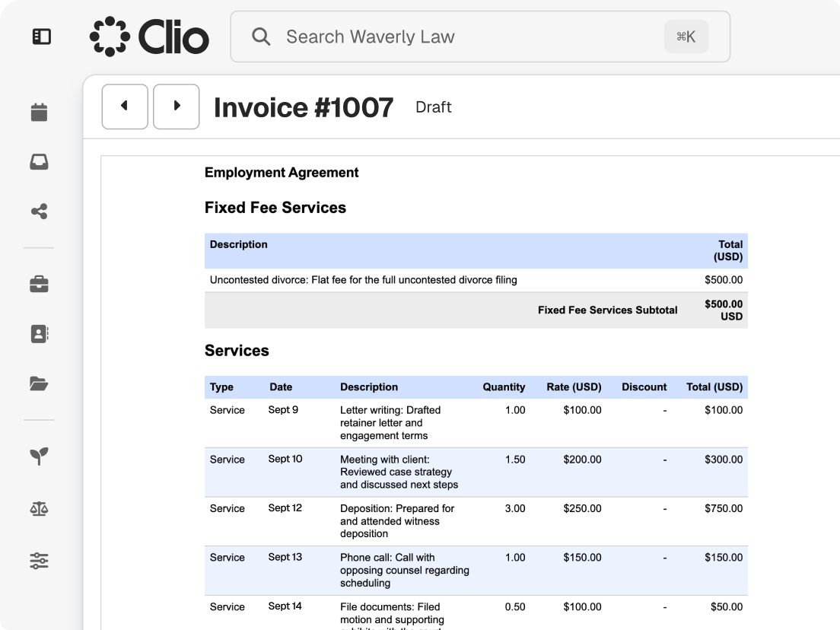Click the $50.00 total cell
This screenshot has width=840, height=630.
pyautogui.click(x=727, y=607)
